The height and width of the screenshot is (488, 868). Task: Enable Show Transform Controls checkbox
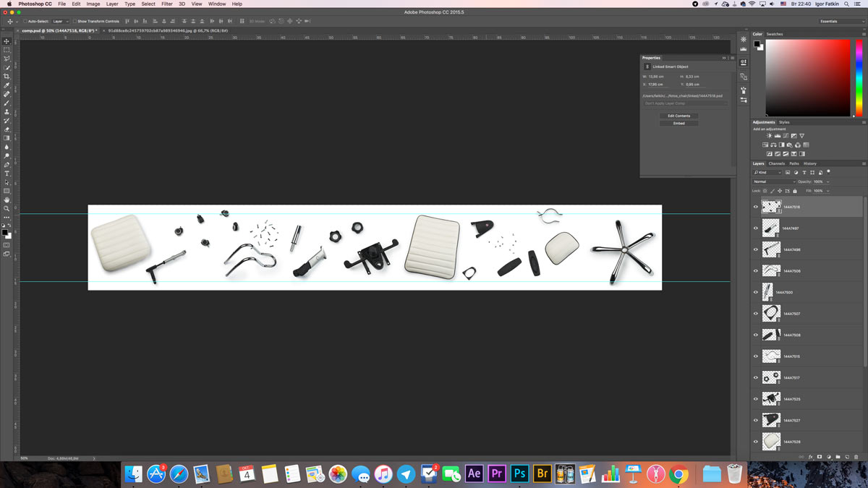point(75,22)
